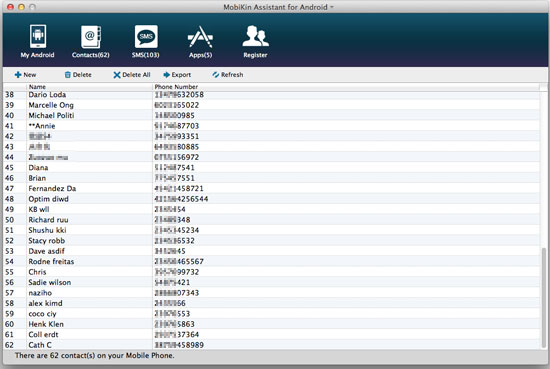This screenshot has width=550, height=369.
Task: Sort by the Phone Number column header
Action: tap(176, 87)
